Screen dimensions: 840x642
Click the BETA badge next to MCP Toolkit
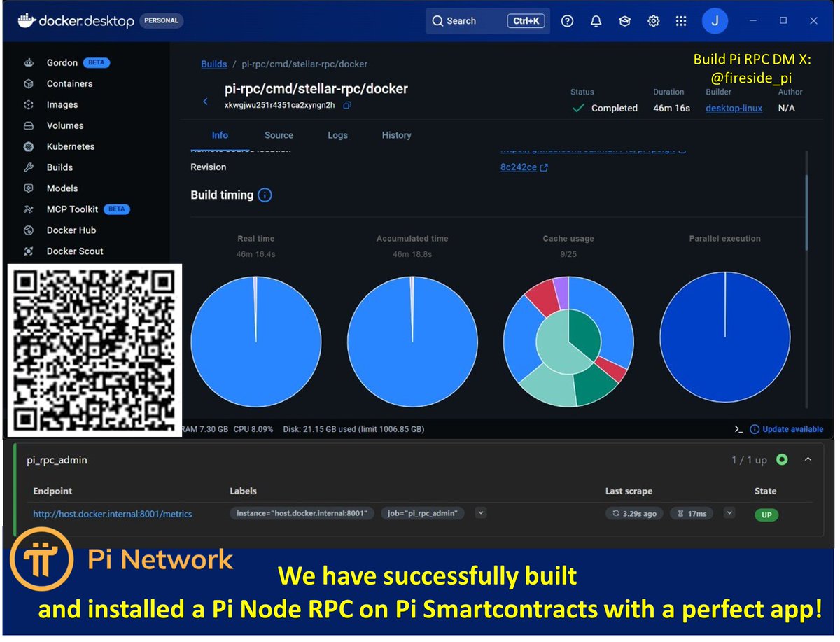pyautogui.click(x=117, y=209)
